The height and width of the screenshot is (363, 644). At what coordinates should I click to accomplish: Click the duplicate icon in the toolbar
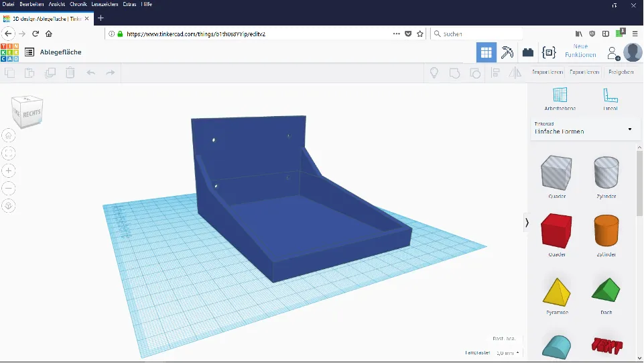click(x=50, y=72)
